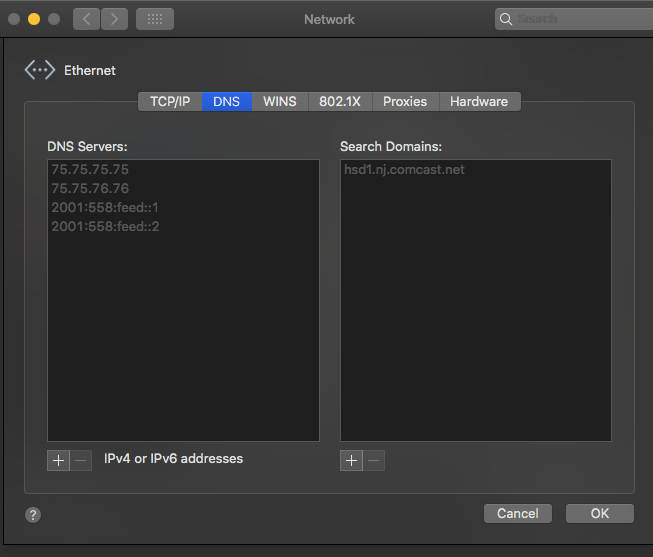
Task: Click the Ethernet interface icon
Action: [40, 70]
